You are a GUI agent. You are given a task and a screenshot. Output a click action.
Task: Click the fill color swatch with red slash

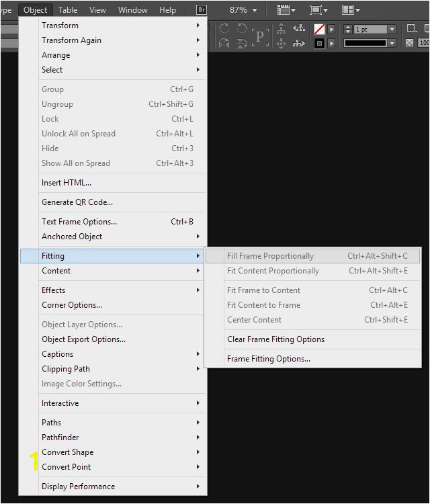click(x=319, y=30)
